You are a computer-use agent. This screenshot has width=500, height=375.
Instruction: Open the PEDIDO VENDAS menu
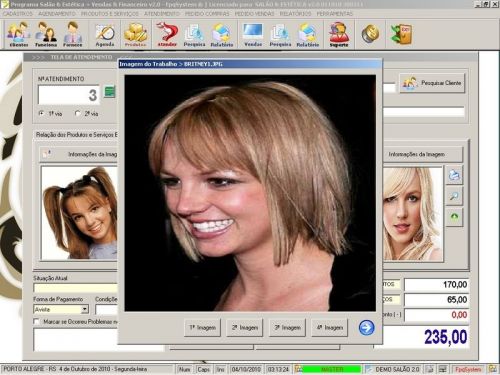point(254,14)
